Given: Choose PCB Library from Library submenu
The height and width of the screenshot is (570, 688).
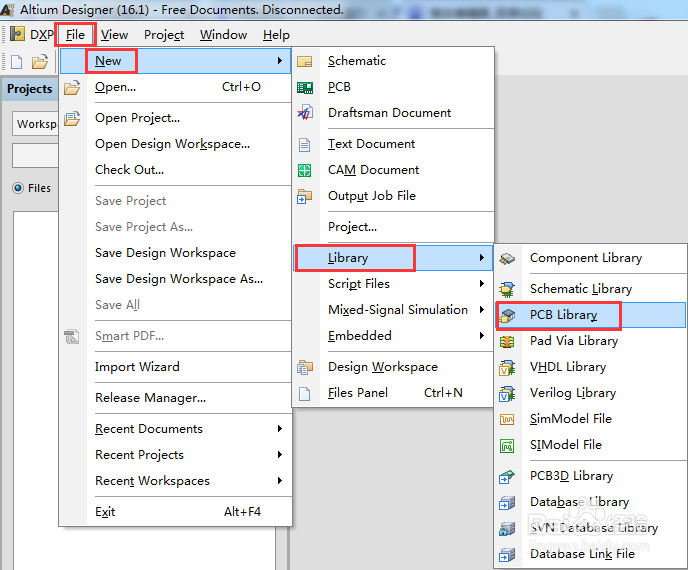Looking at the screenshot, I should pos(590,315).
